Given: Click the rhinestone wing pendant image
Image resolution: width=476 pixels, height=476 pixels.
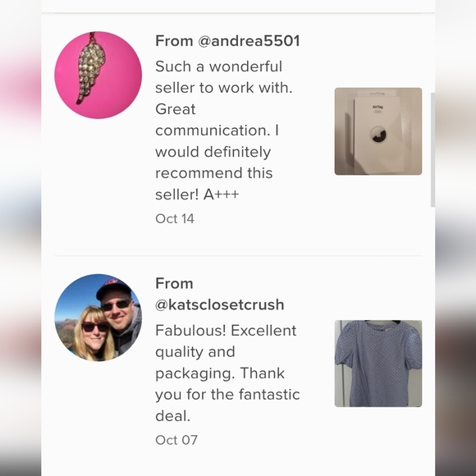Looking at the screenshot, I should point(90,70).
